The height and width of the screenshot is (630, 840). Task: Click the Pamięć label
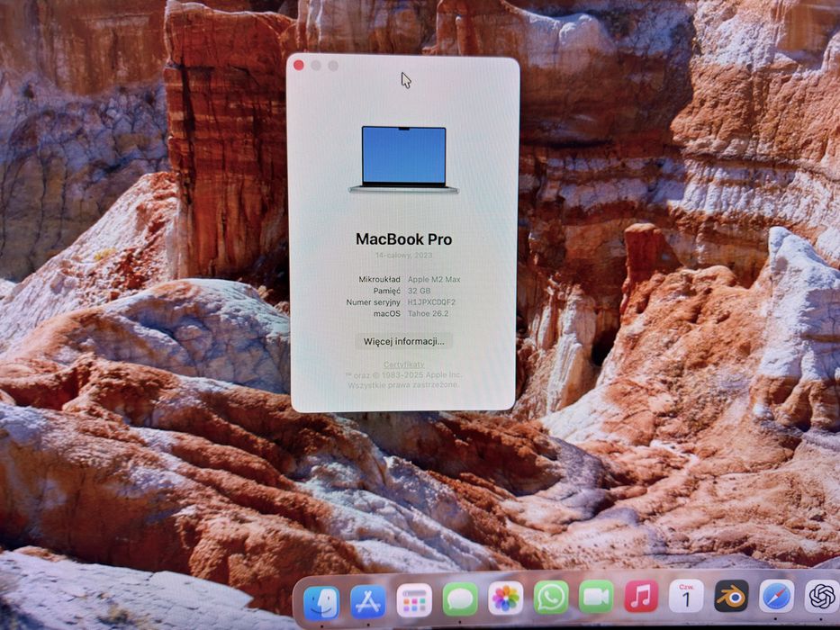tap(387, 291)
